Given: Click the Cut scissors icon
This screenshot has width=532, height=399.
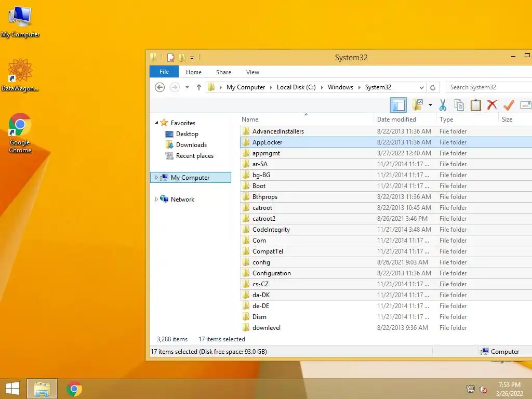Looking at the screenshot, I should (443, 105).
